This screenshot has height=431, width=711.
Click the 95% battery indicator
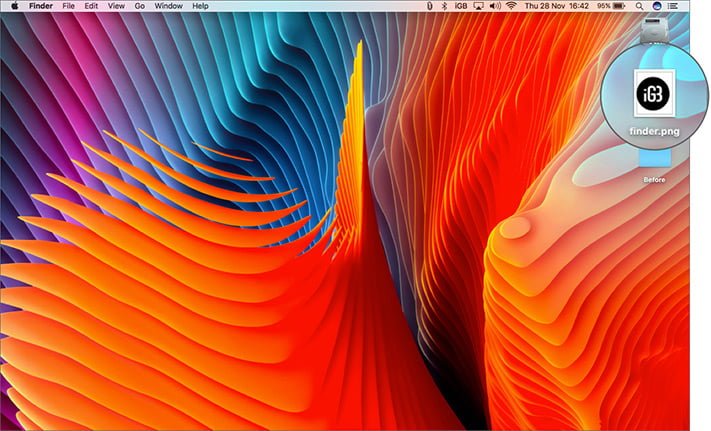coord(611,6)
